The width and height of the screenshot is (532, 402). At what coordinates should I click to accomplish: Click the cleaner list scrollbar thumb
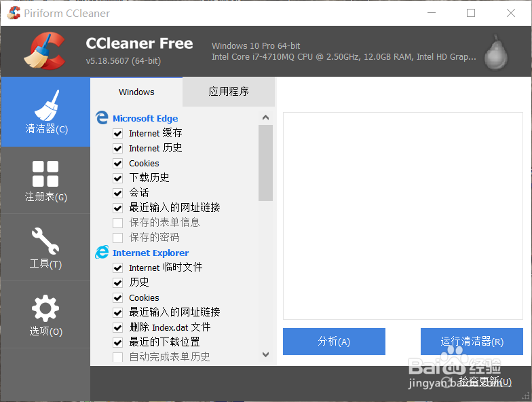tap(266, 163)
